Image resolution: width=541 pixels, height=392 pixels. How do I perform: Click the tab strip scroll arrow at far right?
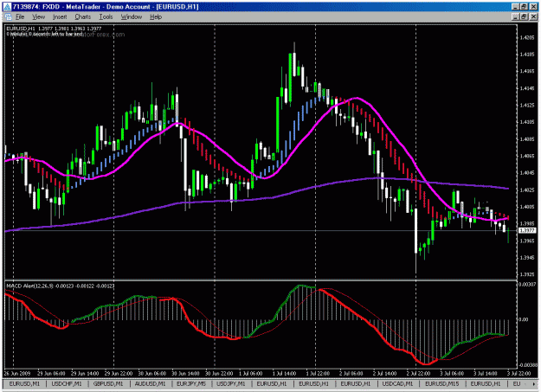point(535,383)
